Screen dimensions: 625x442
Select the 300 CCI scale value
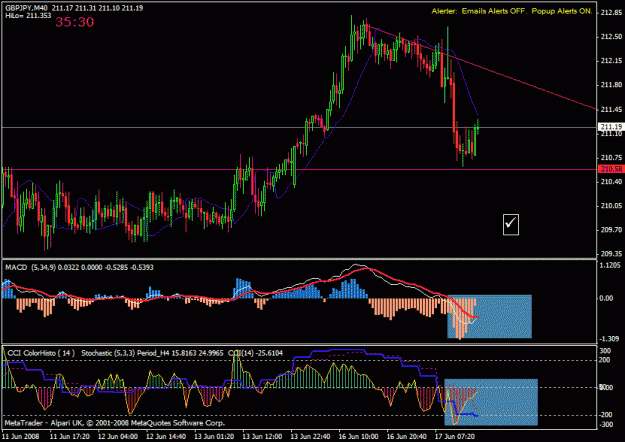605,351
